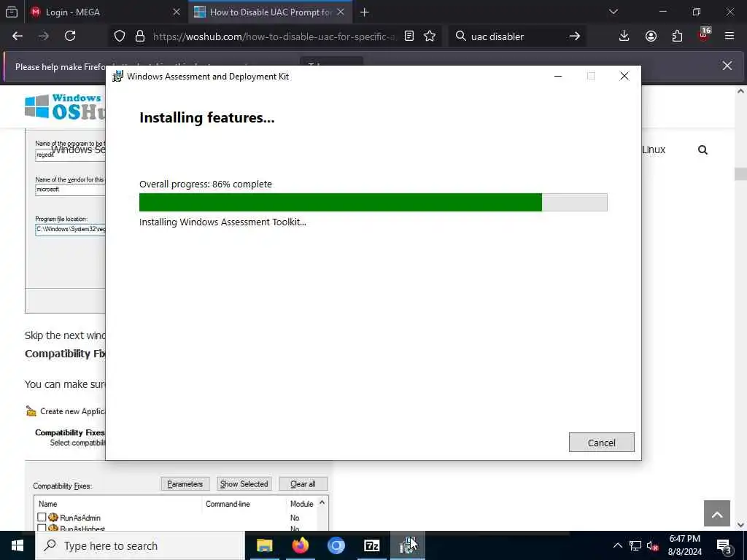The image size is (747, 560).
Task: Open the tracking protection shield icon
Action: click(120, 36)
